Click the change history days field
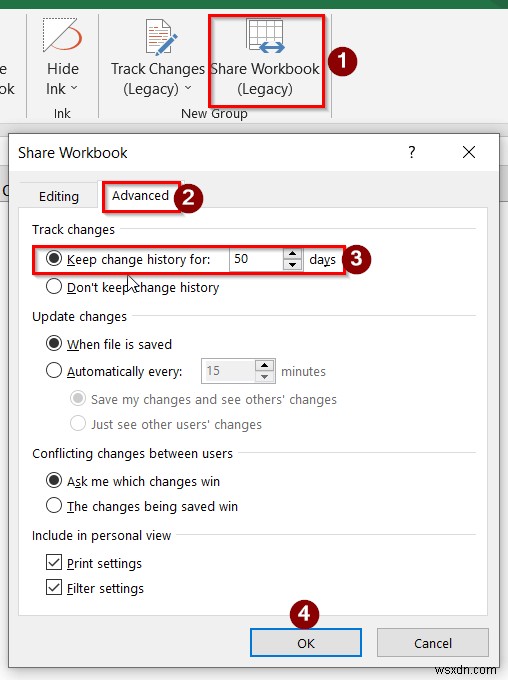Screen dimensions: 508x680 256,259
